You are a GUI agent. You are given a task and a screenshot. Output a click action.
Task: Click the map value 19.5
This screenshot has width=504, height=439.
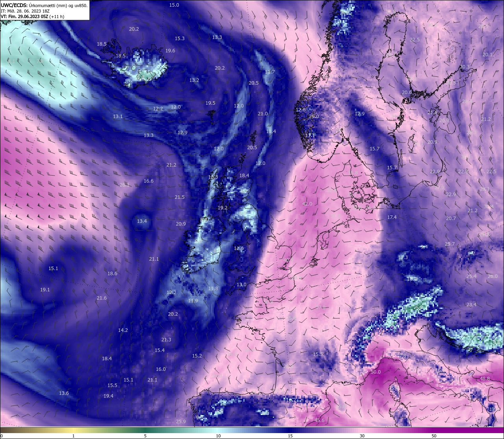(210, 103)
